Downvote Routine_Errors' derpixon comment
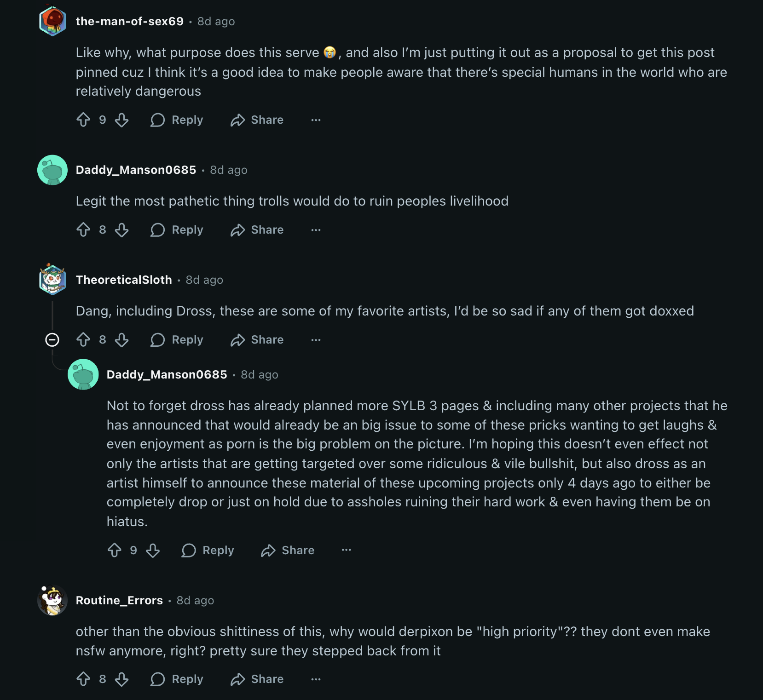Screen dimensions: 763x700 pos(122,679)
